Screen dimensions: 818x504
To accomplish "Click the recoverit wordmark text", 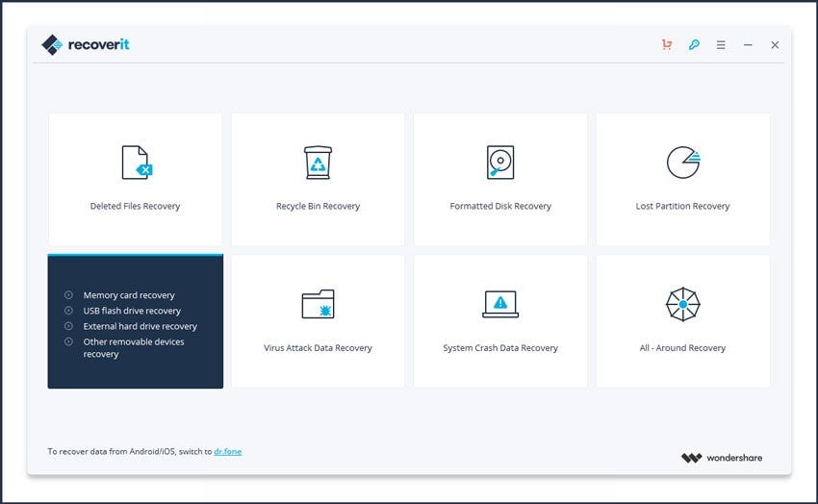I will [x=98, y=45].
